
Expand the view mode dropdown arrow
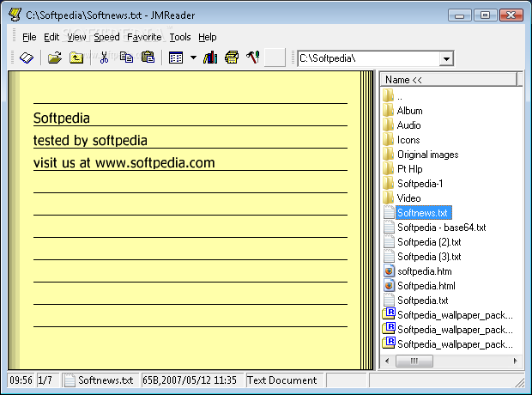tap(193, 58)
